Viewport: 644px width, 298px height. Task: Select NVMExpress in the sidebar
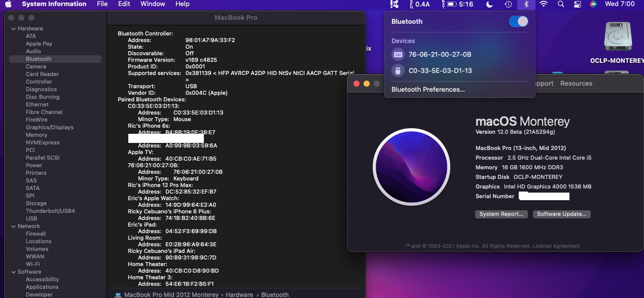[x=43, y=142]
